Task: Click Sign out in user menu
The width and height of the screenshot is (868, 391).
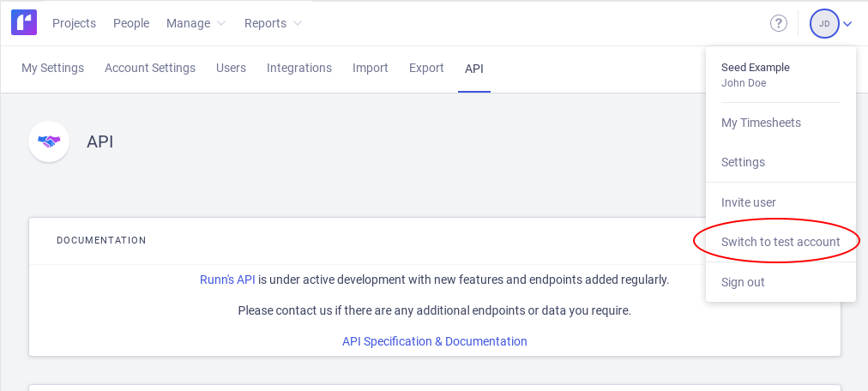Action: (743, 282)
